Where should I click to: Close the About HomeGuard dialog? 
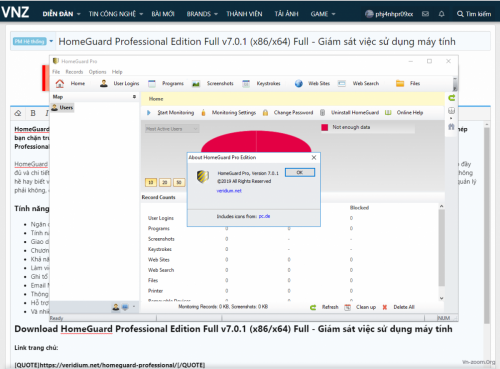point(314,157)
